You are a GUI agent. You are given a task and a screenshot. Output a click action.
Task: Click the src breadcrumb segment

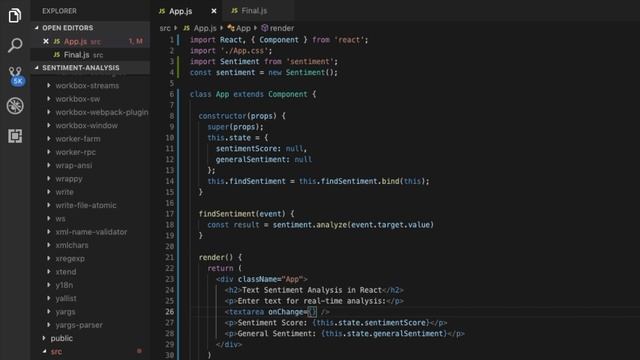tap(165, 28)
